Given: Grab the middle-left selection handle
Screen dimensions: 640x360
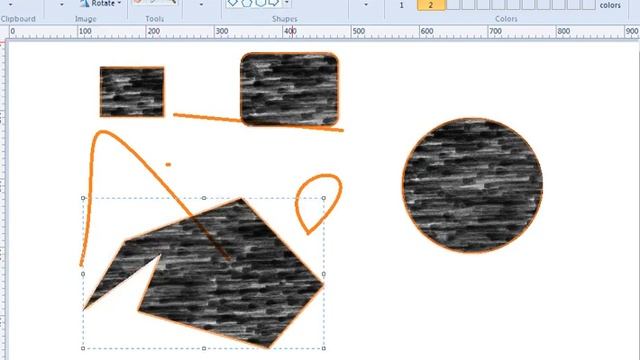Looking at the screenshot, I should click(x=83, y=273).
